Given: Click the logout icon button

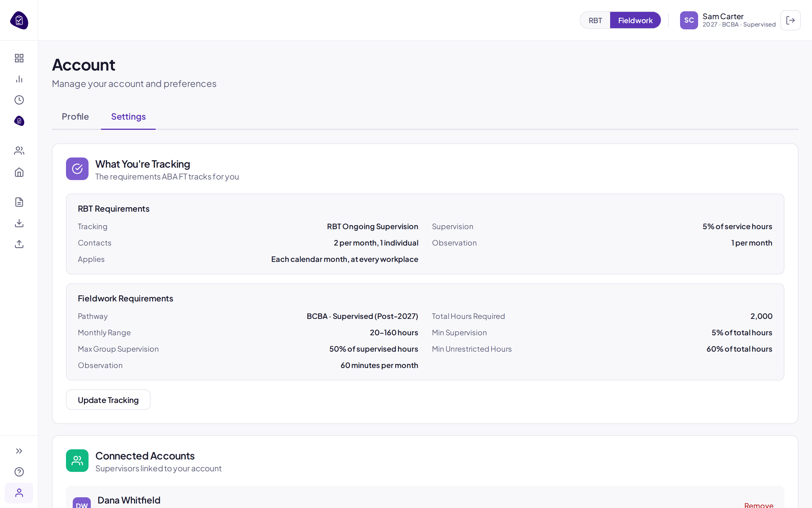Looking at the screenshot, I should point(791,20).
